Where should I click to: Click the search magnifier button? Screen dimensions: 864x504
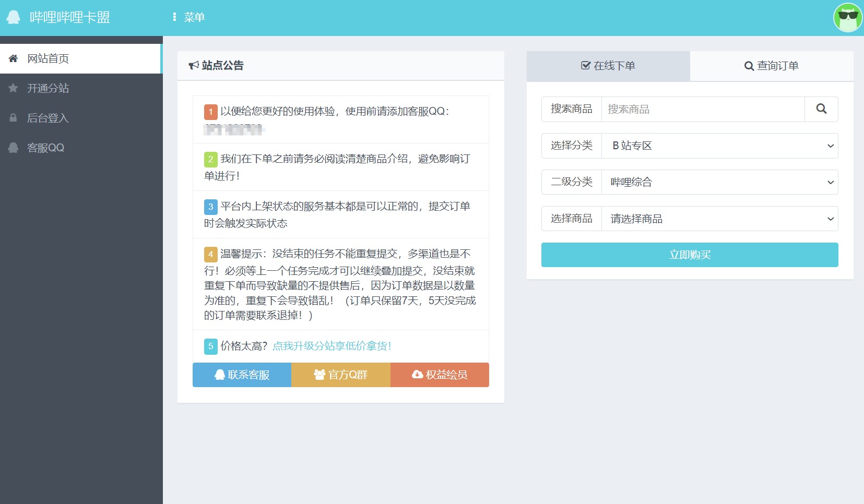tap(821, 109)
